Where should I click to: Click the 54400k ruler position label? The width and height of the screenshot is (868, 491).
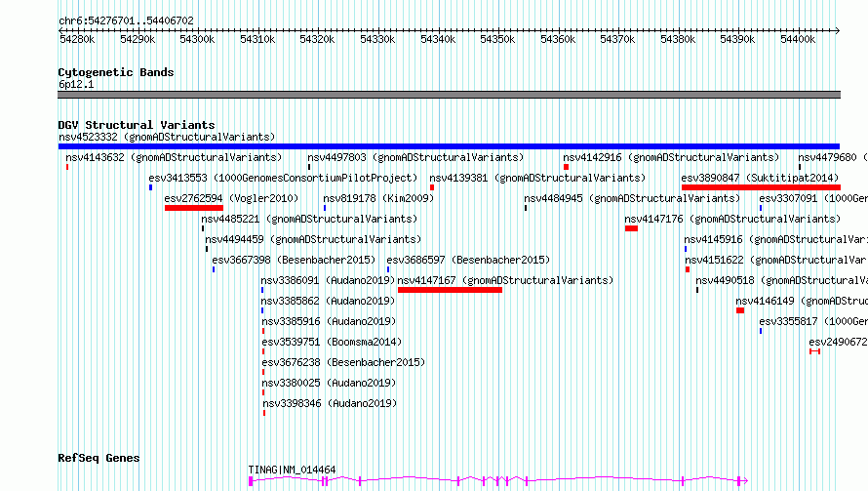point(798,39)
